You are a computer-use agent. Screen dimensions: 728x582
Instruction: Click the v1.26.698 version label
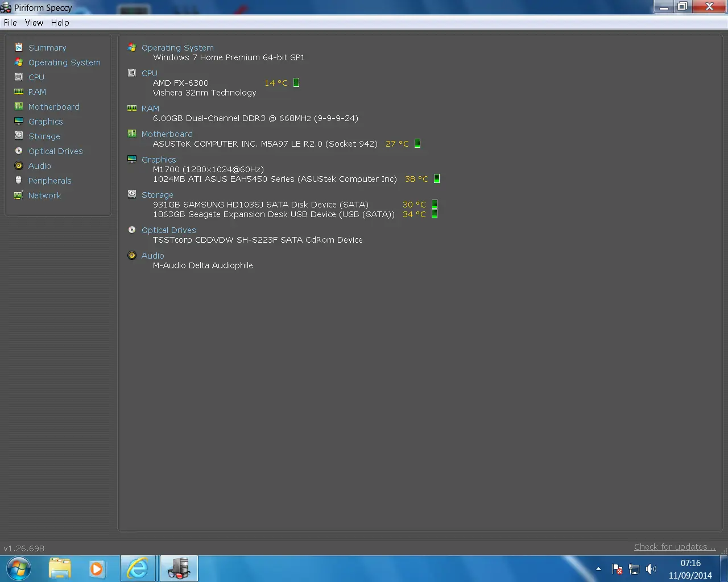click(24, 548)
